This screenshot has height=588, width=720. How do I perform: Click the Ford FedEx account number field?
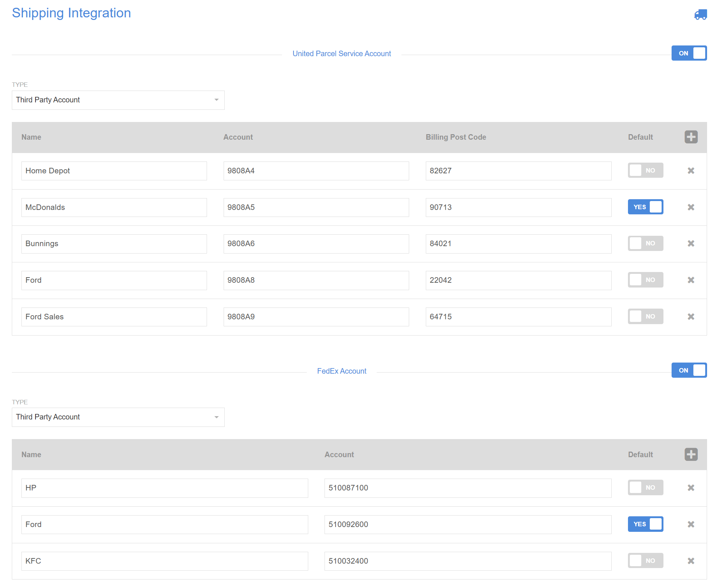pyautogui.click(x=468, y=524)
